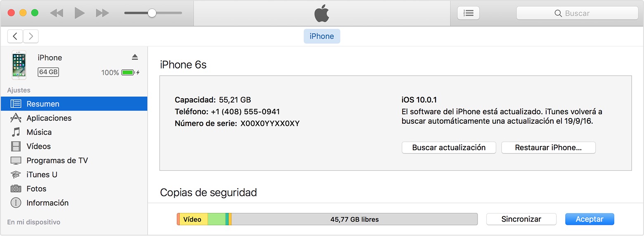Screen dimensions: 644x236
Task: Show the Información sidebar section
Action: 47,203
